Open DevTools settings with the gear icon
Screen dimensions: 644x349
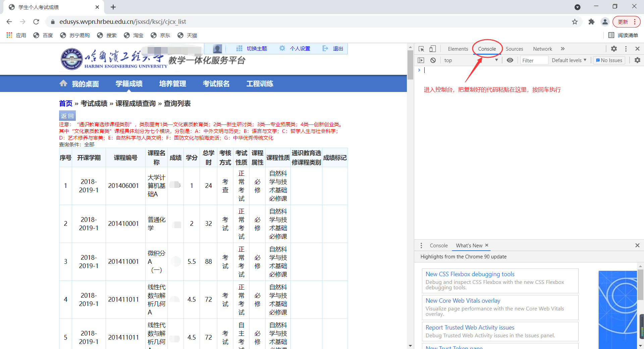click(614, 49)
